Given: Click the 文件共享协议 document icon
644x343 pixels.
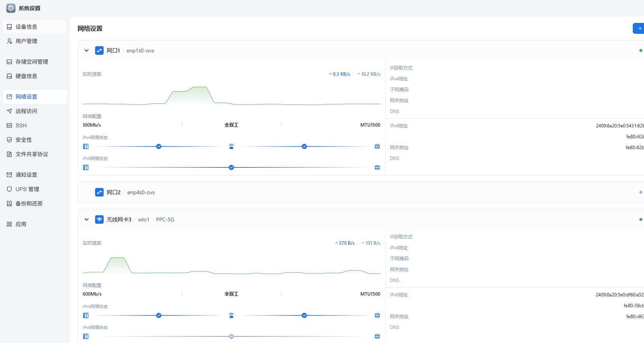Looking at the screenshot, I should pyautogui.click(x=9, y=154).
